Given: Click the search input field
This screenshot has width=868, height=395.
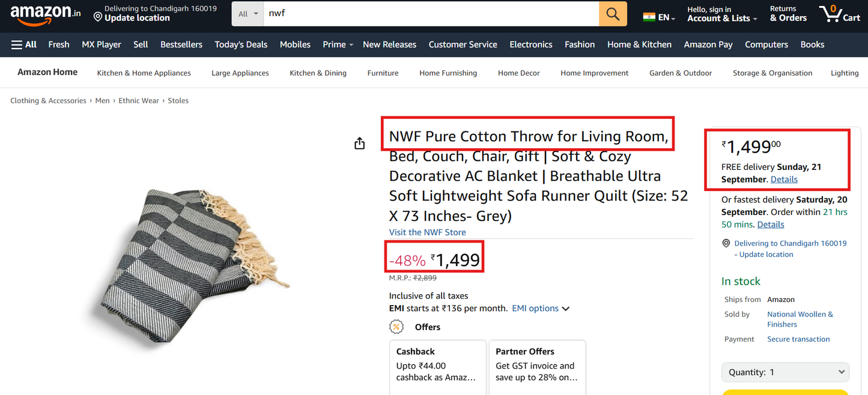Looking at the screenshot, I should [x=431, y=14].
